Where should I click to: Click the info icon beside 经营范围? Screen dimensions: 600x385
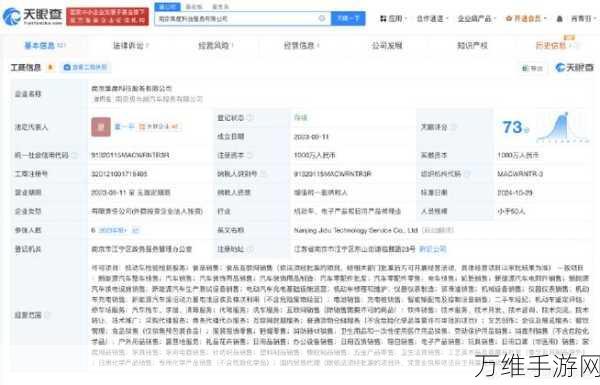48,315
